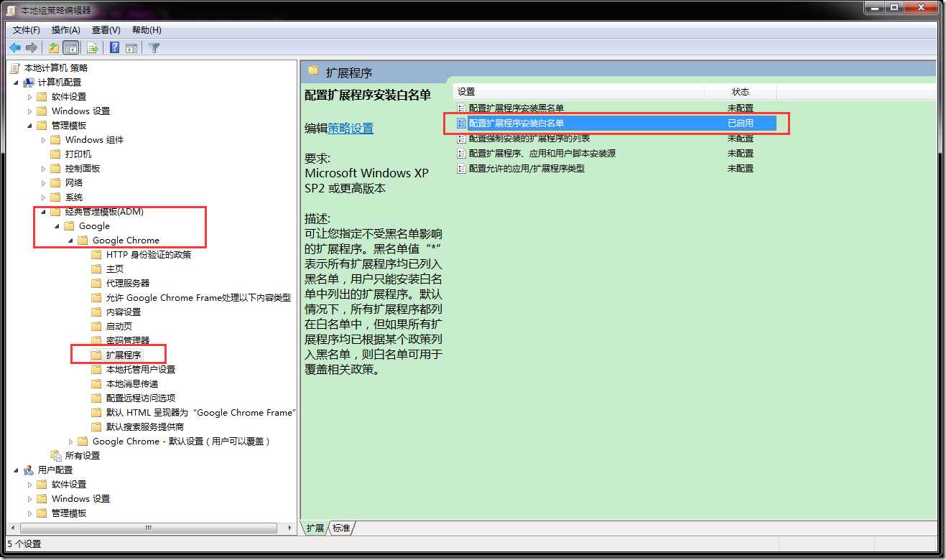Click the 系统 tree folder
The height and width of the screenshot is (560, 946).
click(x=74, y=197)
